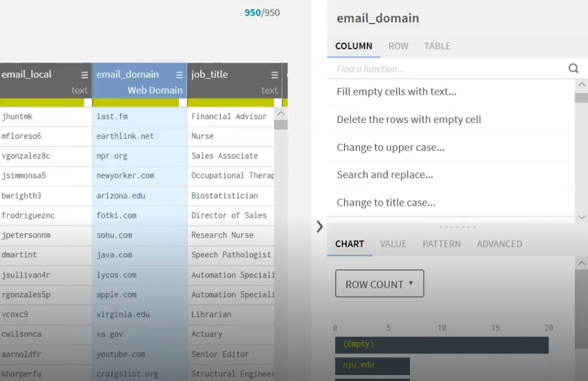The height and width of the screenshot is (381, 588).
Task: Click cell fotki.com
Action: [x=140, y=215]
